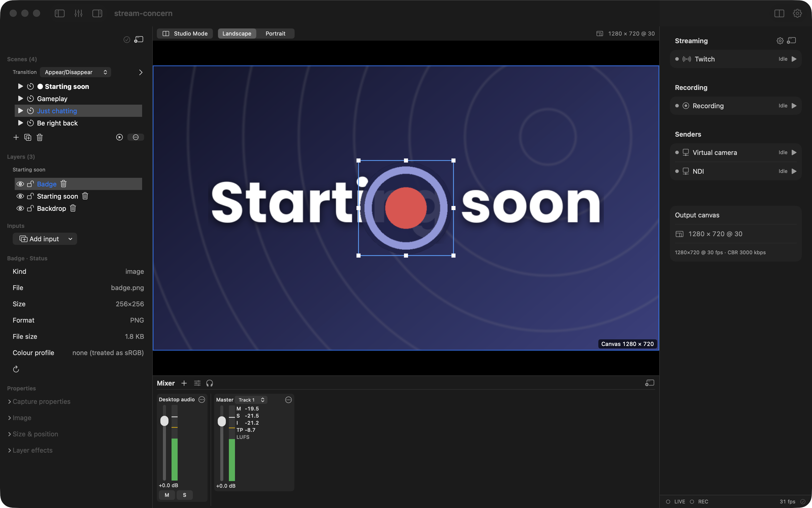Solo Desktop audio with S button
The width and height of the screenshot is (812, 508).
click(x=184, y=495)
